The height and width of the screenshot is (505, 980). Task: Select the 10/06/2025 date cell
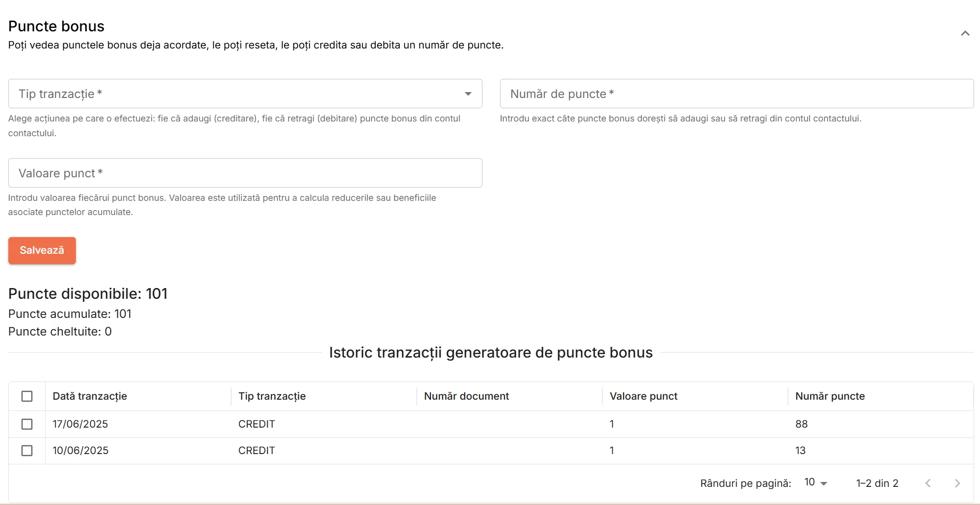80,451
